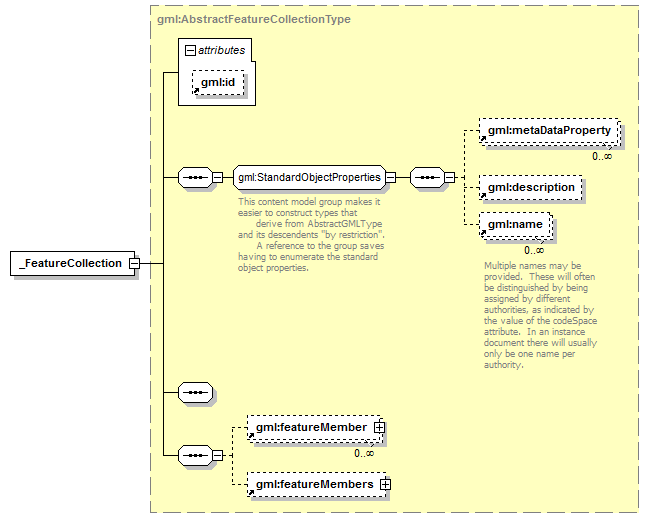This screenshot has height=518, width=649.
Task: Select the gml:description element
Action: pos(530,187)
